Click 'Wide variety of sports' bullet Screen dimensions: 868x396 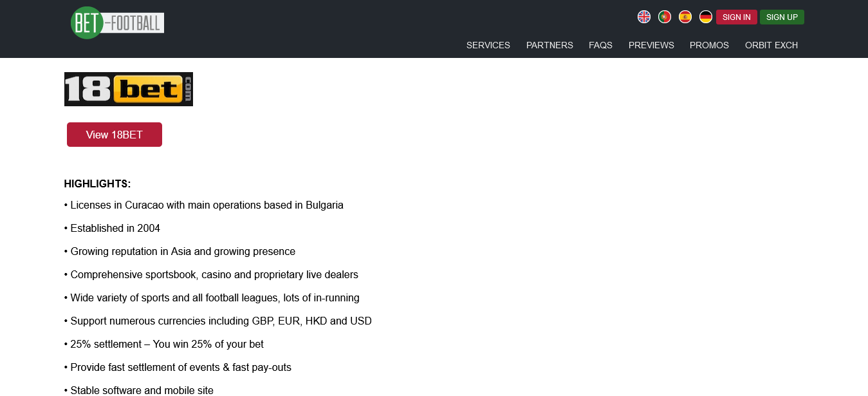pos(212,298)
